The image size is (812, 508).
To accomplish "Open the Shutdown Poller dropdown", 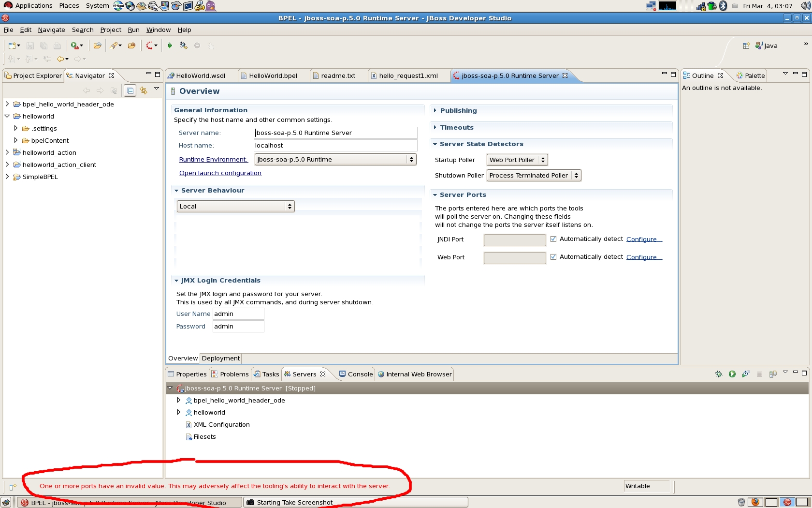I will click(534, 176).
